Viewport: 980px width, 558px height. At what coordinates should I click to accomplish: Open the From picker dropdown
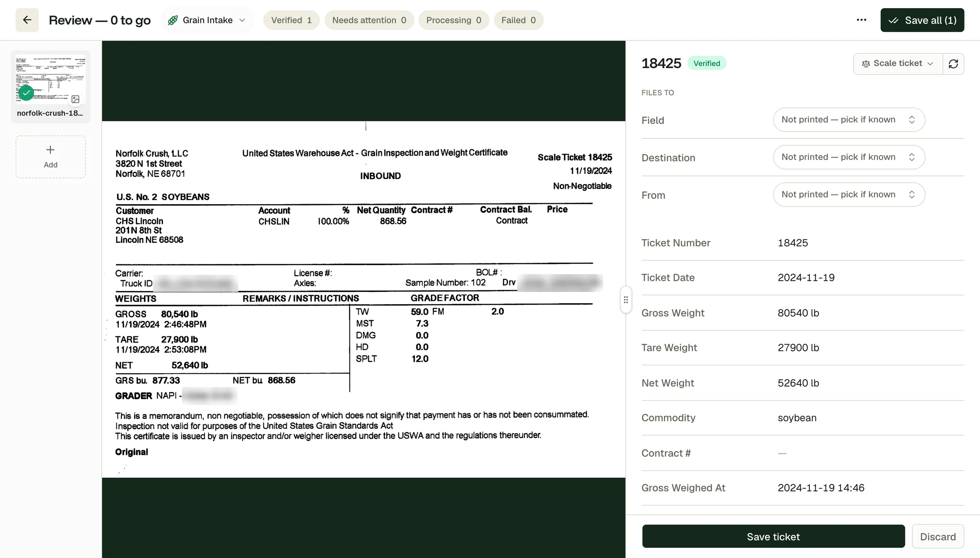click(849, 195)
